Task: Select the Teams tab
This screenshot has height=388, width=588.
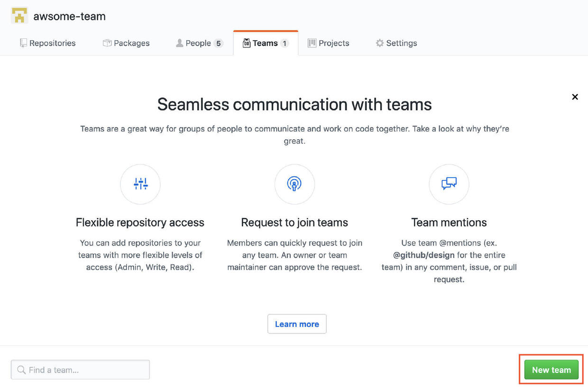Action: point(265,43)
